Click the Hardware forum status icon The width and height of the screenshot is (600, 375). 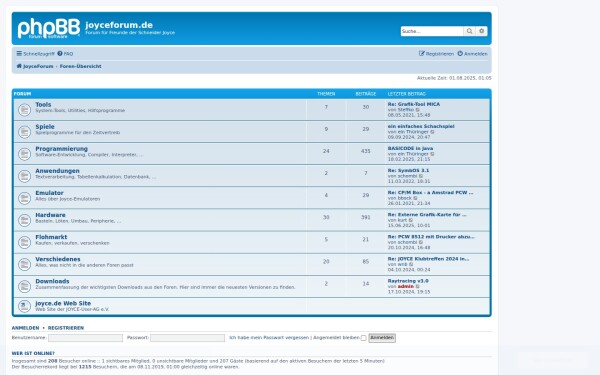pos(24,220)
